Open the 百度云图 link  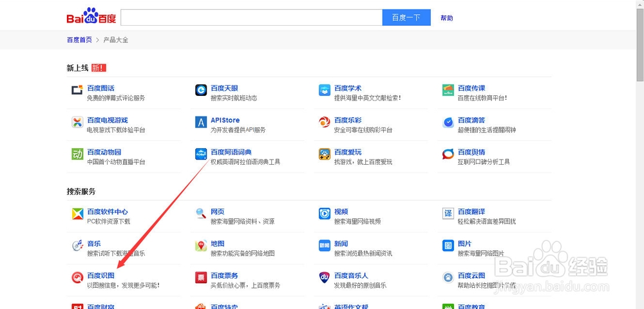coord(471,276)
